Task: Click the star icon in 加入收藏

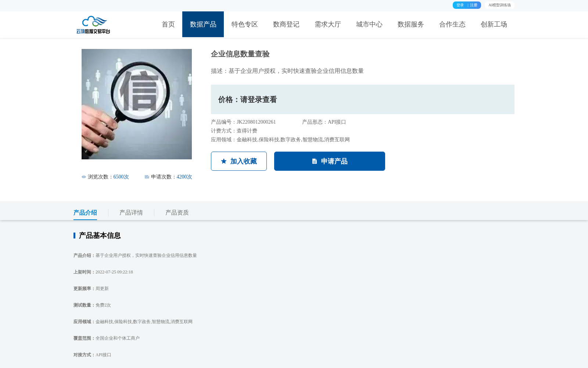Action: pyautogui.click(x=224, y=161)
